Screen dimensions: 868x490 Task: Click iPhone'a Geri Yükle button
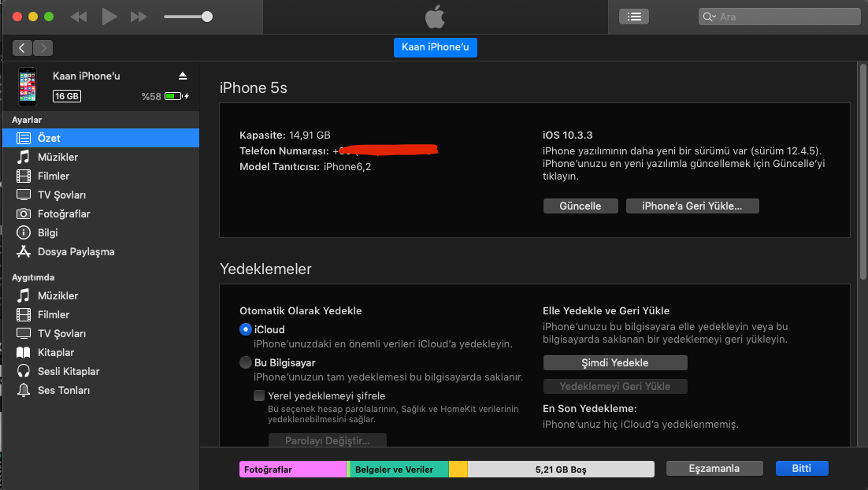point(692,206)
